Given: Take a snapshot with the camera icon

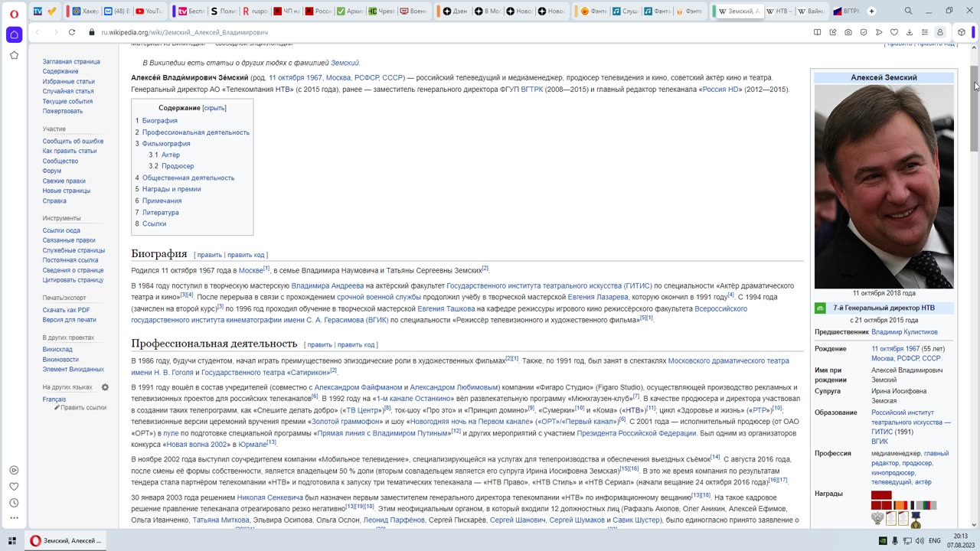Looking at the screenshot, I should (848, 32).
